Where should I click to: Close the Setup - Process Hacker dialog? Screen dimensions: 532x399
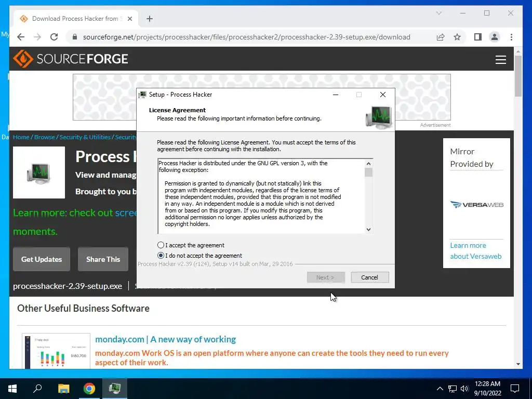(383, 95)
